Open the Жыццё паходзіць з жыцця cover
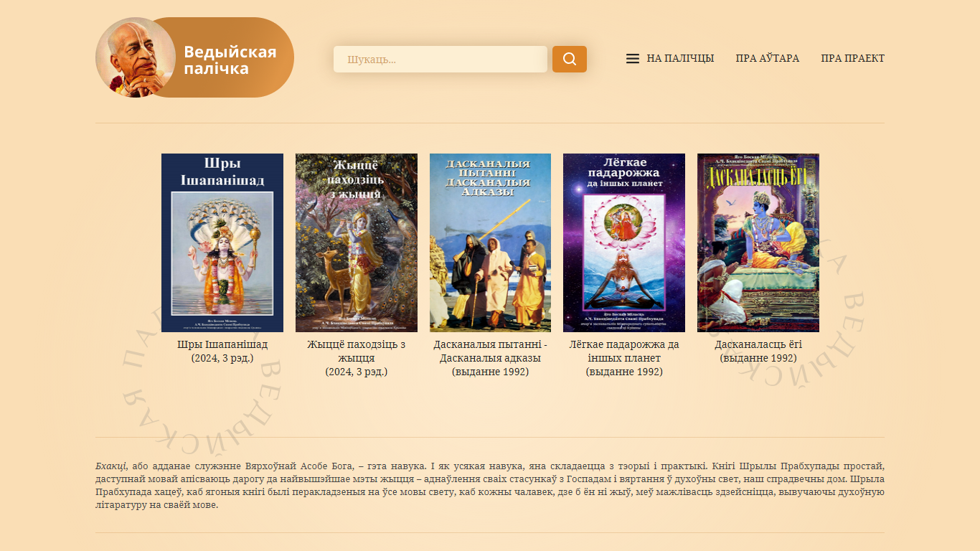This screenshot has height=551, width=980. (357, 242)
